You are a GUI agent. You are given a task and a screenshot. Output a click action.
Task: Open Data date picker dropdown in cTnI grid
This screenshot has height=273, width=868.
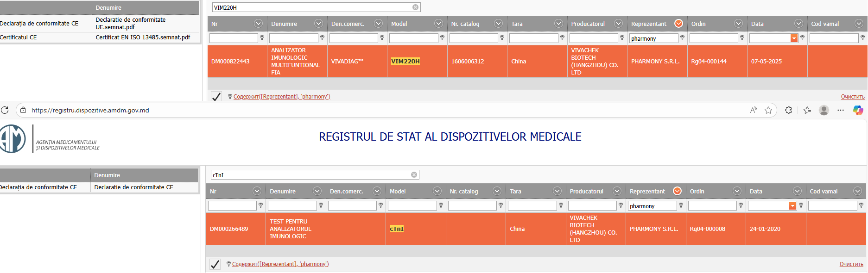792,206
